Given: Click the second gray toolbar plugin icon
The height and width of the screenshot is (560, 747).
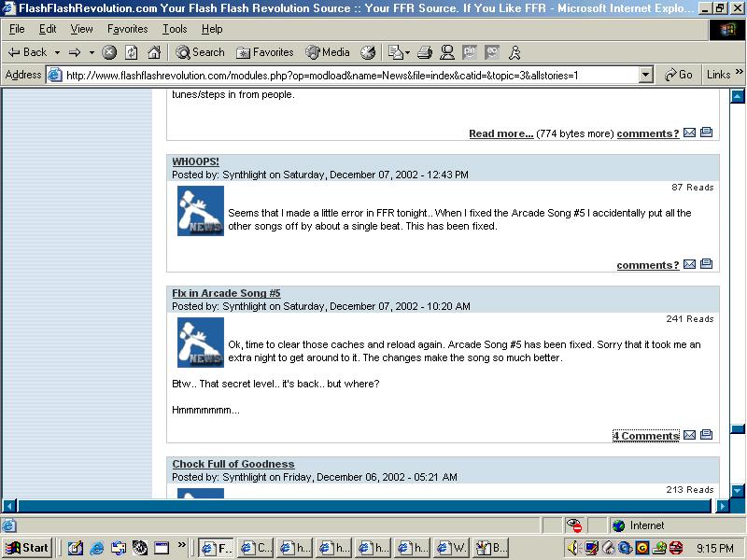Looking at the screenshot, I should 492,52.
